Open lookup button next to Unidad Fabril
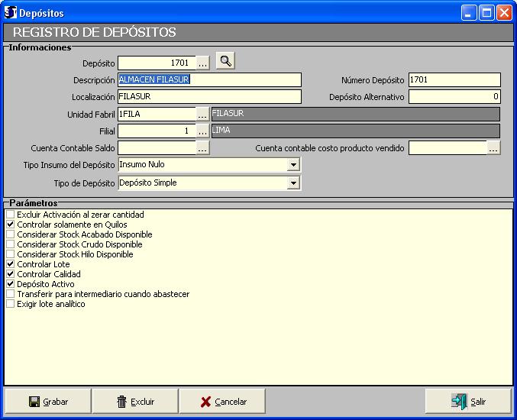 [202, 114]
